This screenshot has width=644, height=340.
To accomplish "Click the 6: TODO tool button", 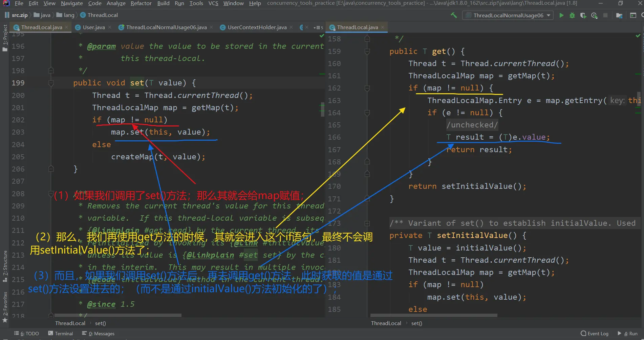I will point(27,334).
